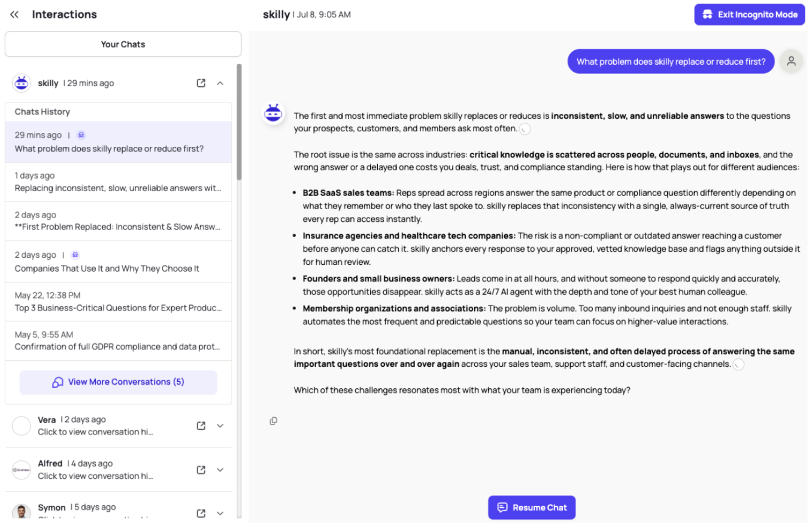The width and height of the screenshot is (812, 528).
Task: Open skilly conversation in new window icon
Action: click(201, 83)
